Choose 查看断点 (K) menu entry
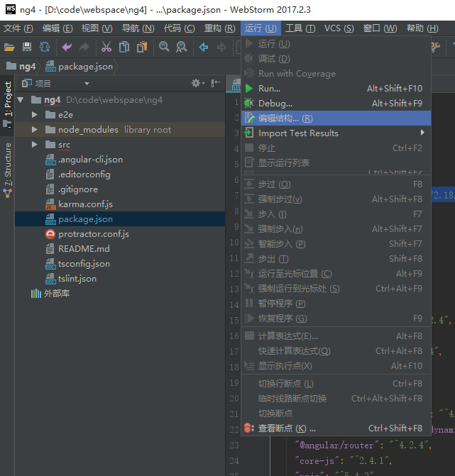This screenshot has width=455, height=476. click(336, 428)
